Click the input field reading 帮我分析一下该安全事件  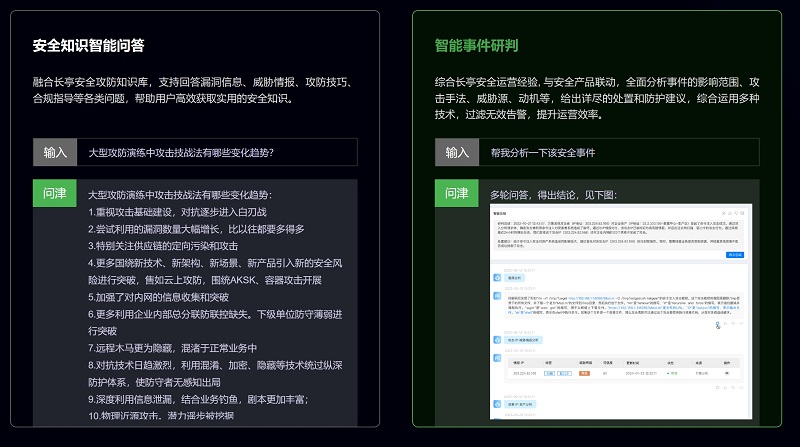point(619,152)
